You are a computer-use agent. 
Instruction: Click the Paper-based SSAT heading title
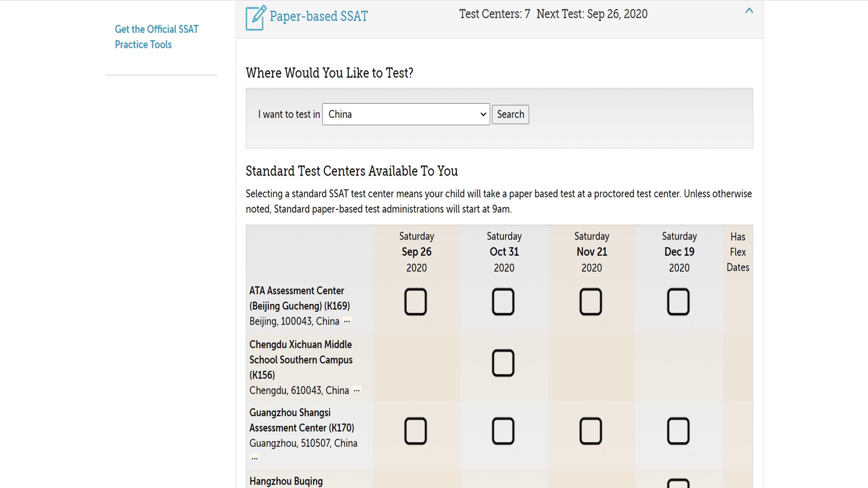point(318,16)
